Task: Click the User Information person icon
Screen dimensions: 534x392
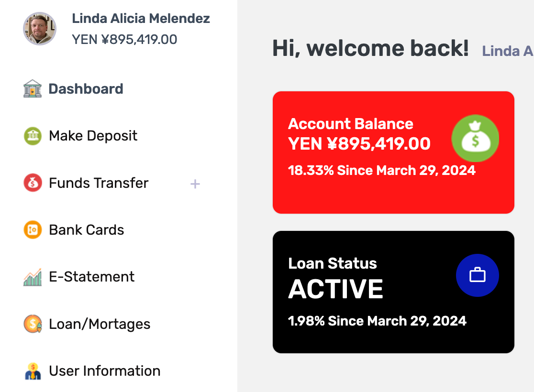Action: [33, 371]
